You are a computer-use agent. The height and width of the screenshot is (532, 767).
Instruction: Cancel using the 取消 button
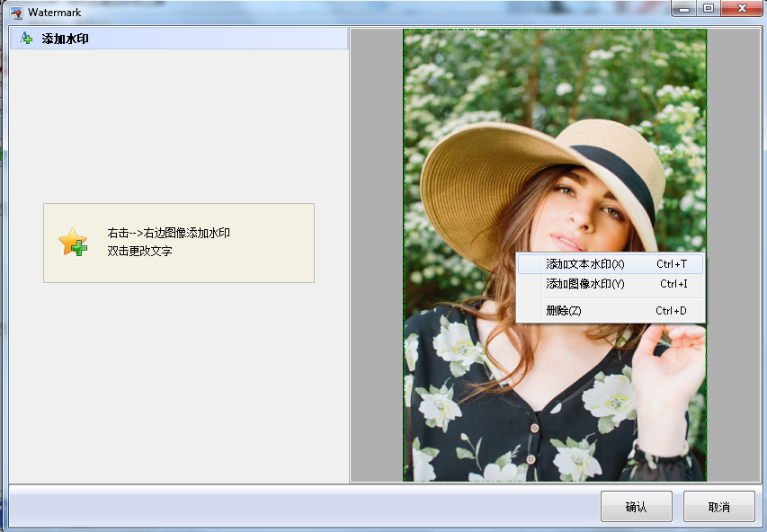click(x=719, y=507)
